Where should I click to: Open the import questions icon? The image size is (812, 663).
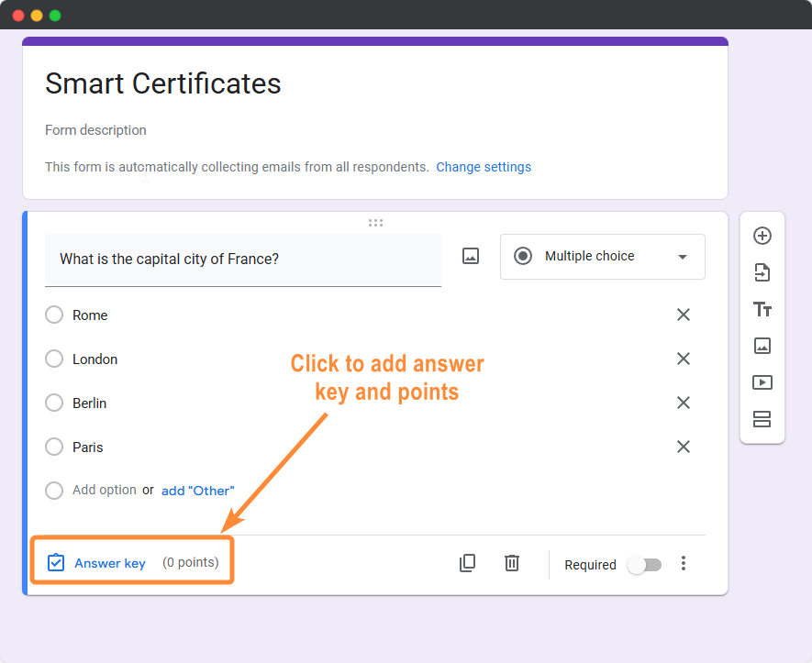coord(762,272)
